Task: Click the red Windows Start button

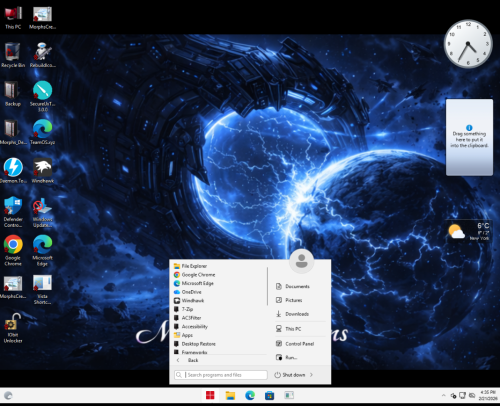Action: click(210, 396)
